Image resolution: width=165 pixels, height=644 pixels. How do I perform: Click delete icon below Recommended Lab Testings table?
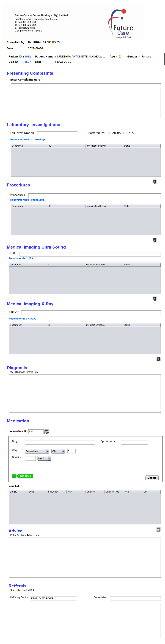(x=155, y=181)
